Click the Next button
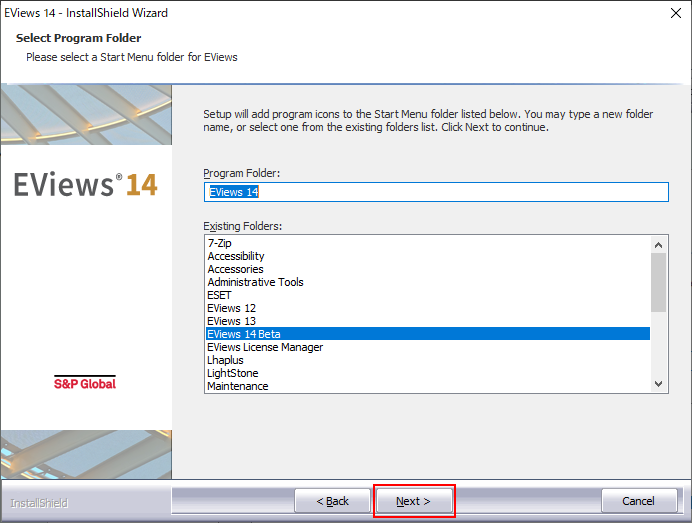 pyautogui.click(x=414, y=501)
